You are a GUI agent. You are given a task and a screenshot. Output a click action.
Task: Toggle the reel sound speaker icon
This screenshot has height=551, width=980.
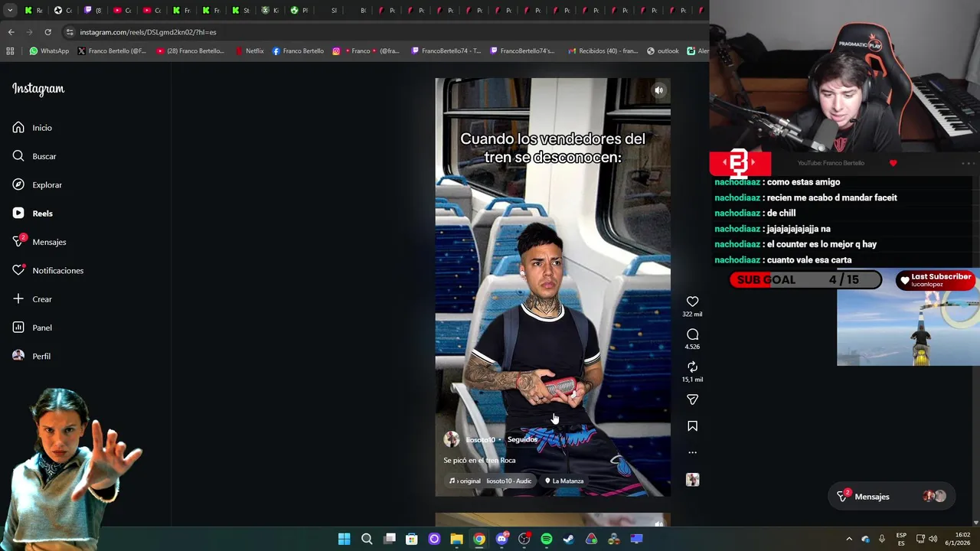point(658,90)
